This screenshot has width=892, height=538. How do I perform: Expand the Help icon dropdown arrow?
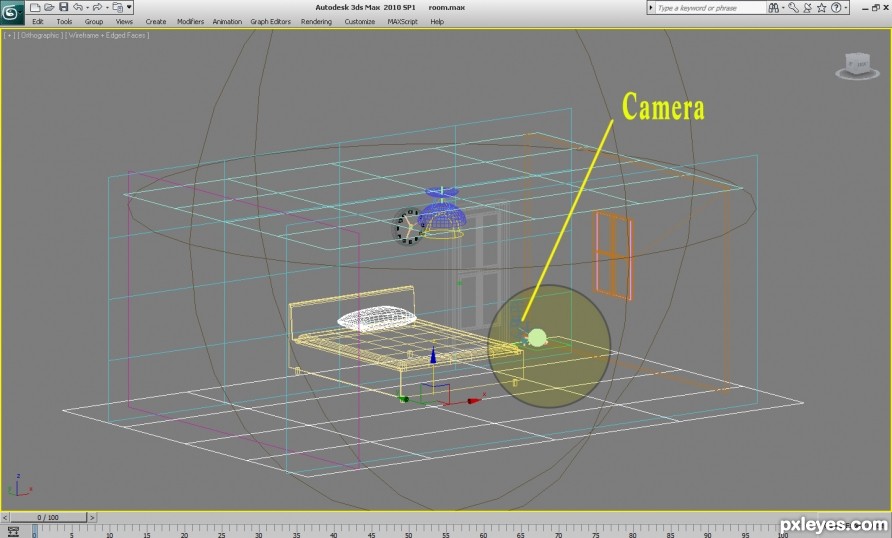point(846,7)
